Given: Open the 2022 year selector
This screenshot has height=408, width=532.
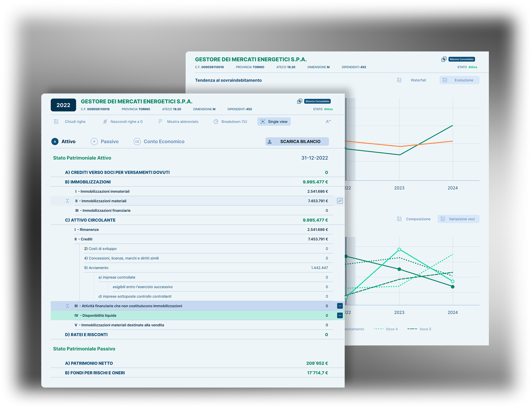Looking at the screenshot, I should point(63,105).
